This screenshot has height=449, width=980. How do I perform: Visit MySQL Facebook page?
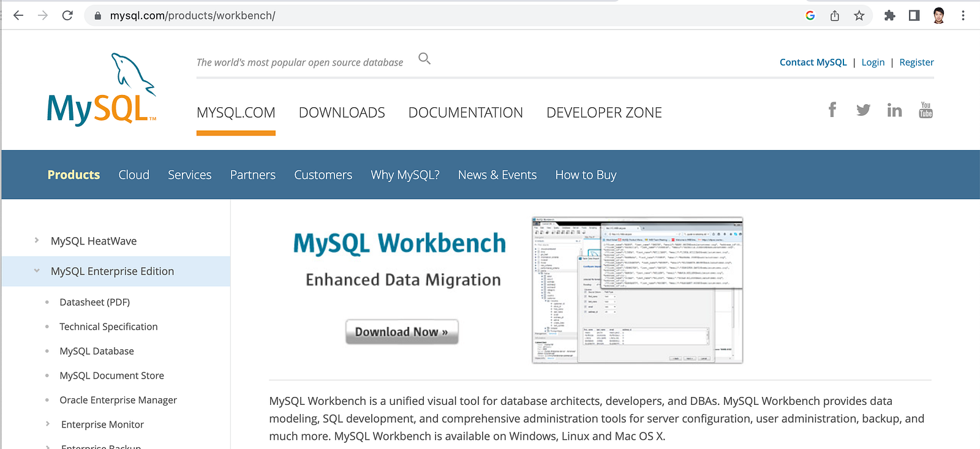(x=832, y=110)
